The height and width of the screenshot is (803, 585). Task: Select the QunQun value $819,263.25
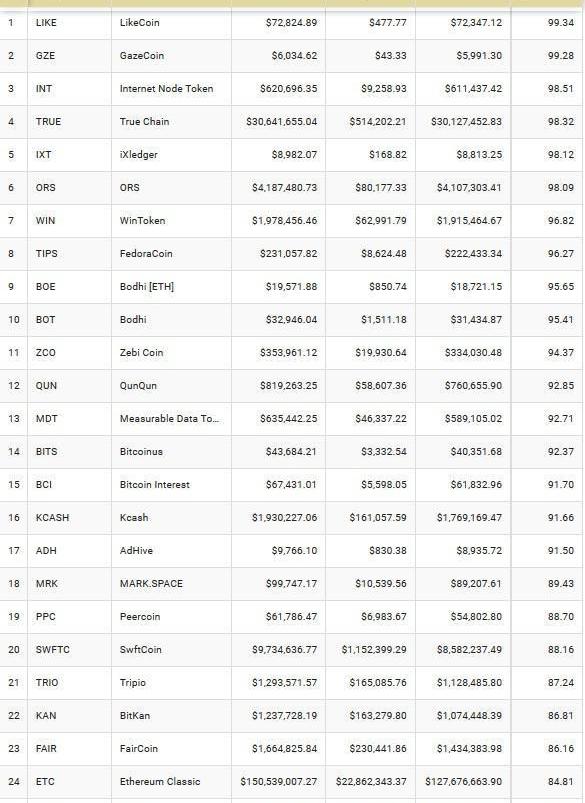(x=288, y=386)
